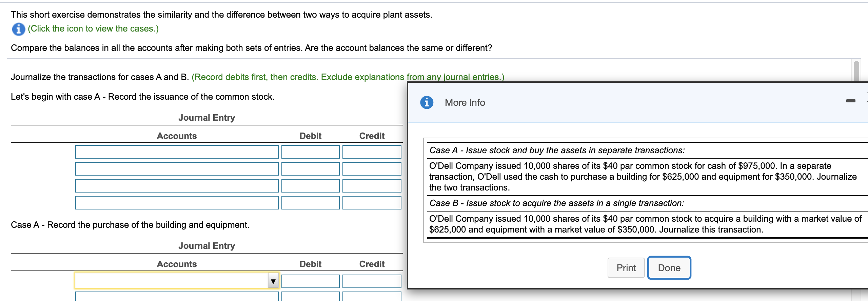Click 'Case A - Record the purchase' instruction text
Viewport: 868px width, 301px height.
[x=130, y=225]
